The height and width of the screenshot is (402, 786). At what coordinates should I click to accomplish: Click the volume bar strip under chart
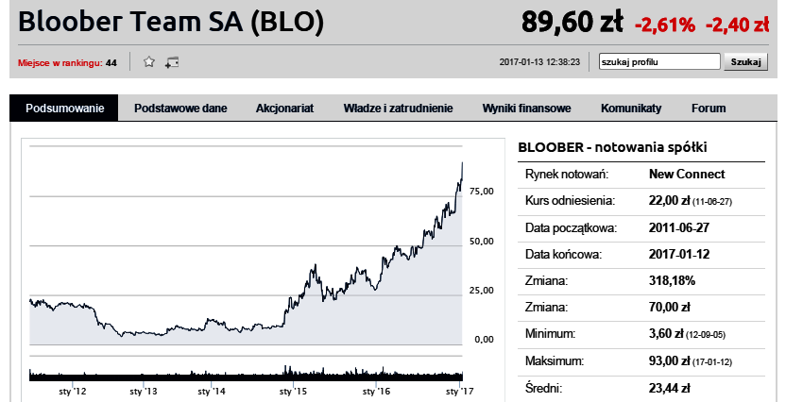coord(246,374)
